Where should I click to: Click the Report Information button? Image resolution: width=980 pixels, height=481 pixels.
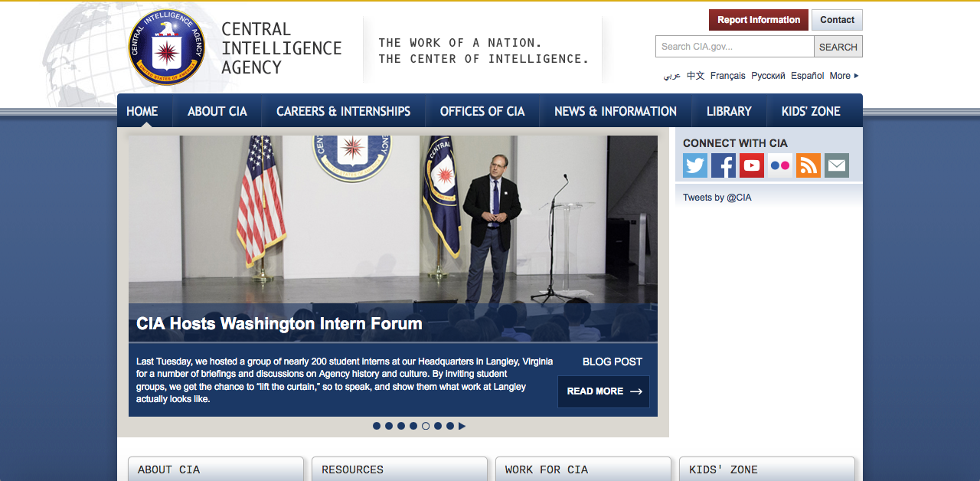tap(759, 20)
